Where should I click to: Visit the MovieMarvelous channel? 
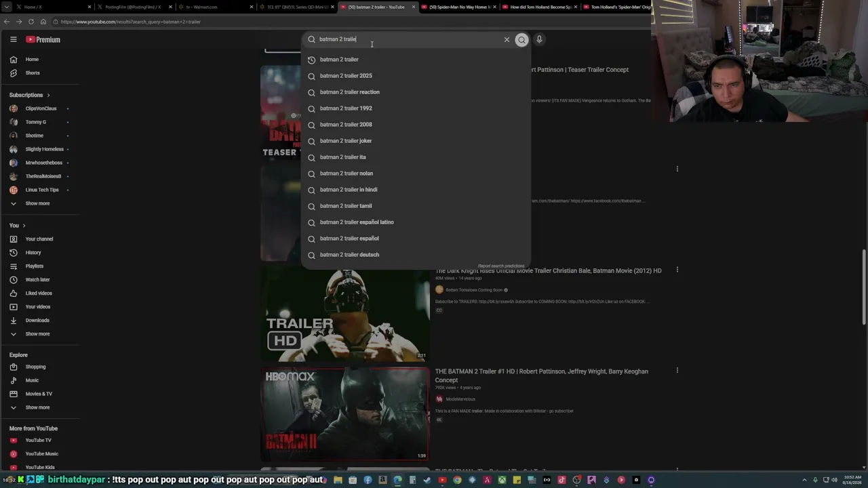(x=460, y=399)
